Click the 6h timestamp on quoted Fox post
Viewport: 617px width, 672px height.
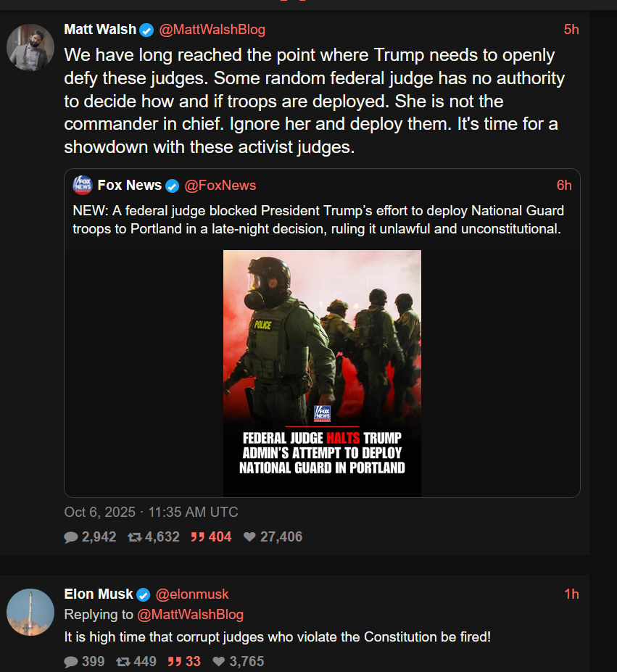(564, 185)
